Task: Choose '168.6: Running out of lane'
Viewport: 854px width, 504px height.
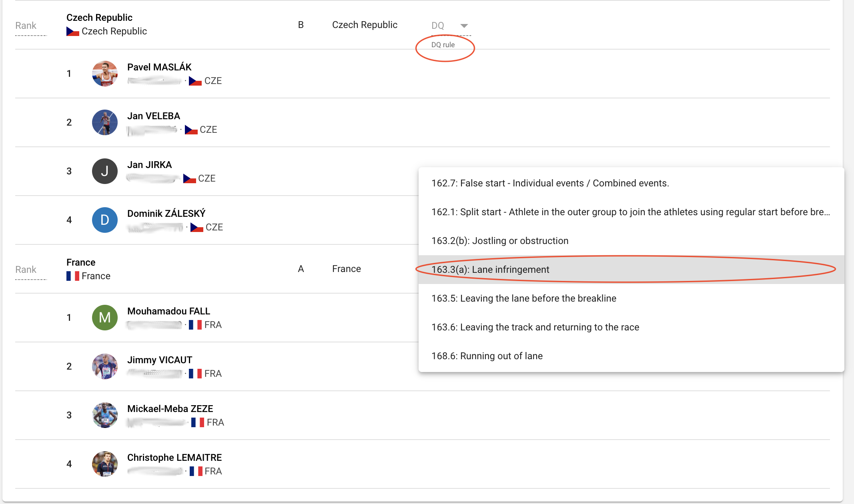Action: click(487, 356)
